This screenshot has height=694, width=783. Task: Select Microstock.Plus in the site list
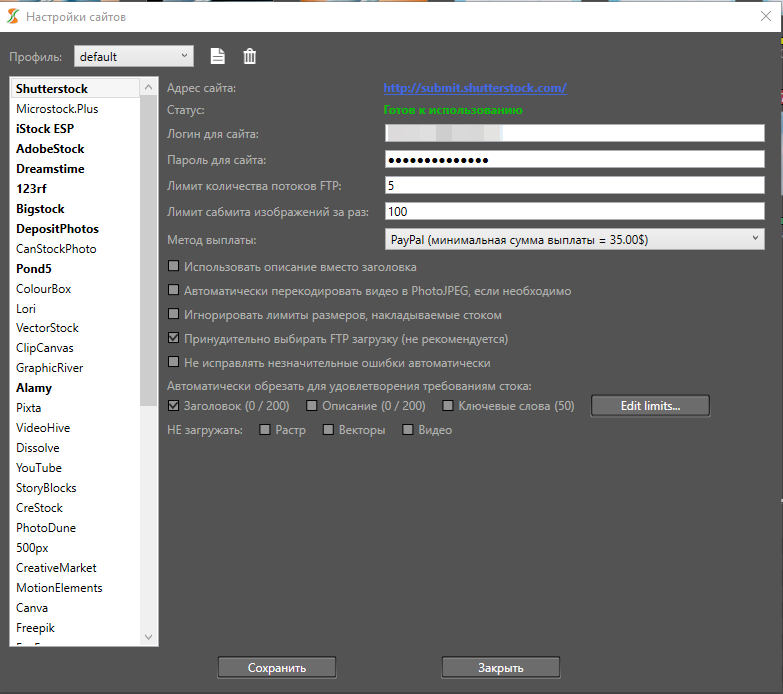click(75, 109)
